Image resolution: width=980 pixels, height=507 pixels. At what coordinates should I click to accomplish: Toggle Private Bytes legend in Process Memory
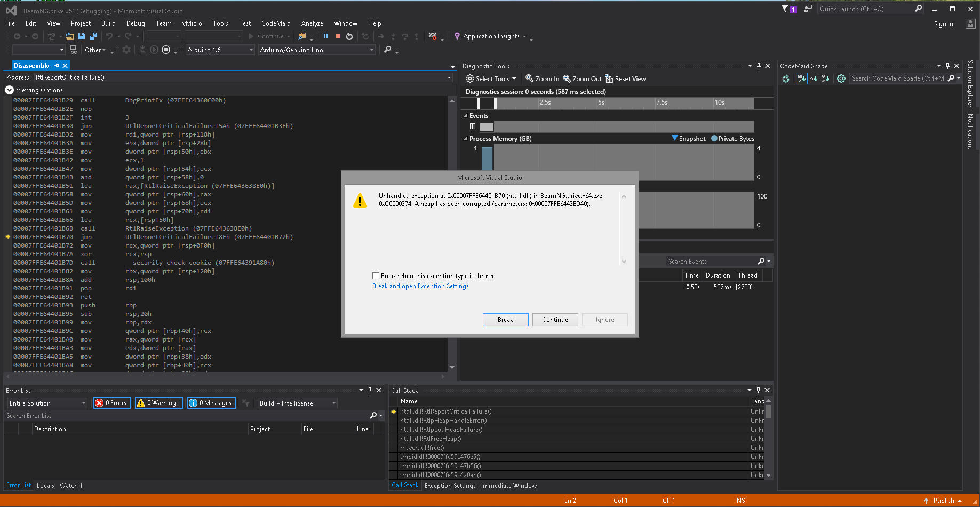(732, 138)
